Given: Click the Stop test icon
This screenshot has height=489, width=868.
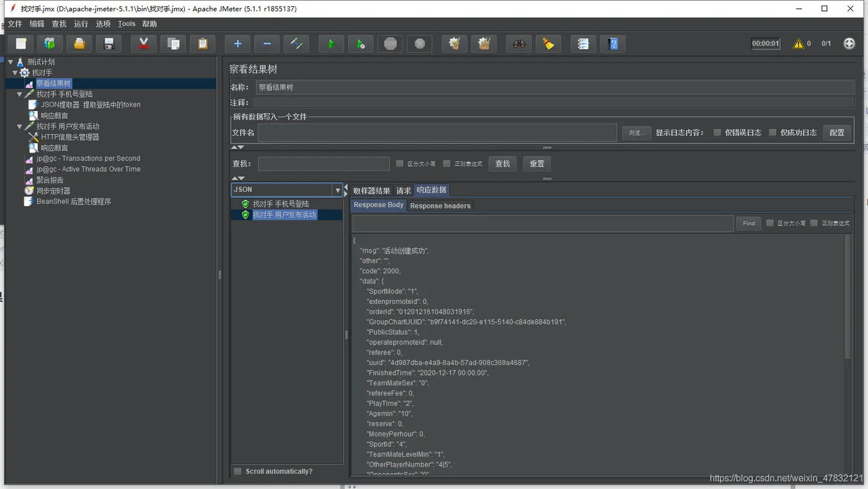Looking at the screenshot, I should click(391, 43).
